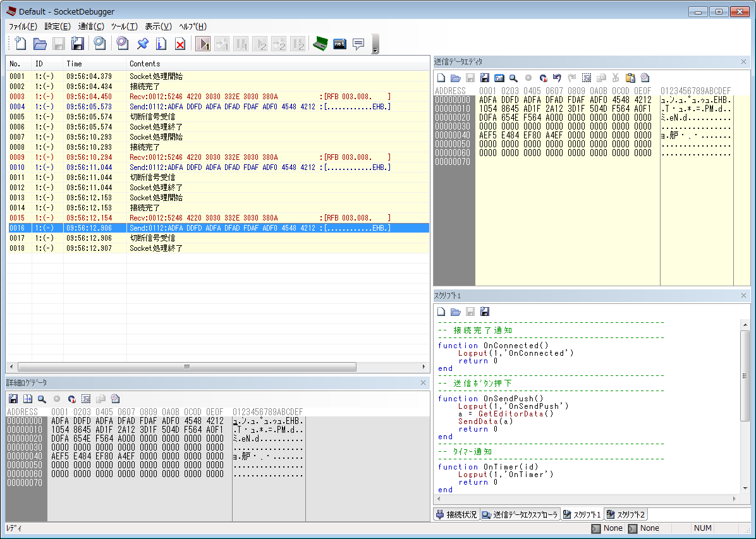Click the 'ID' column header in the log list

(x=47, y=64)
